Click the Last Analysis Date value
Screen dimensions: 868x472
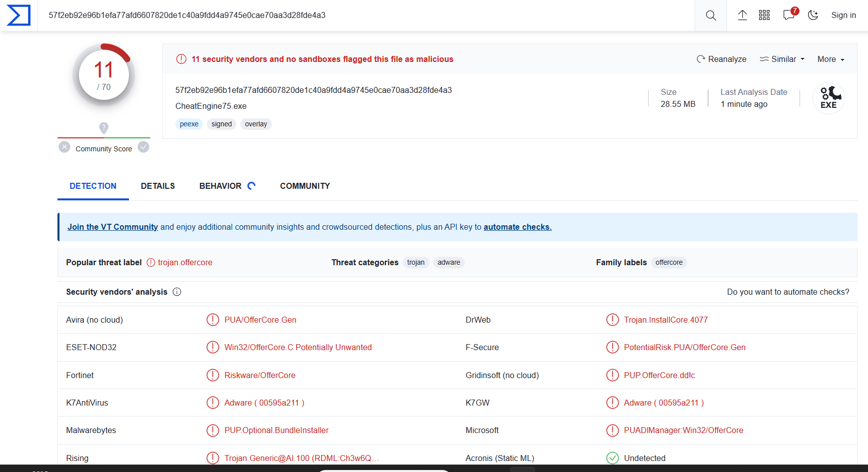[x=744, y=104]
